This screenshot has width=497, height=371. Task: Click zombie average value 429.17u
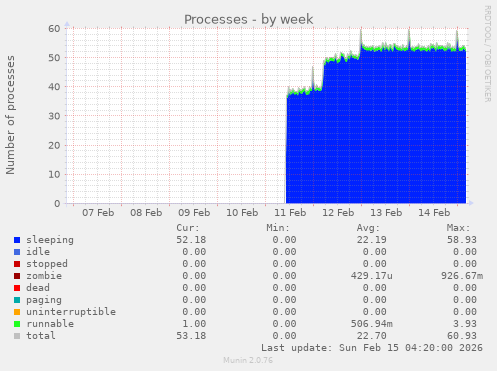[x=372, y=276]
